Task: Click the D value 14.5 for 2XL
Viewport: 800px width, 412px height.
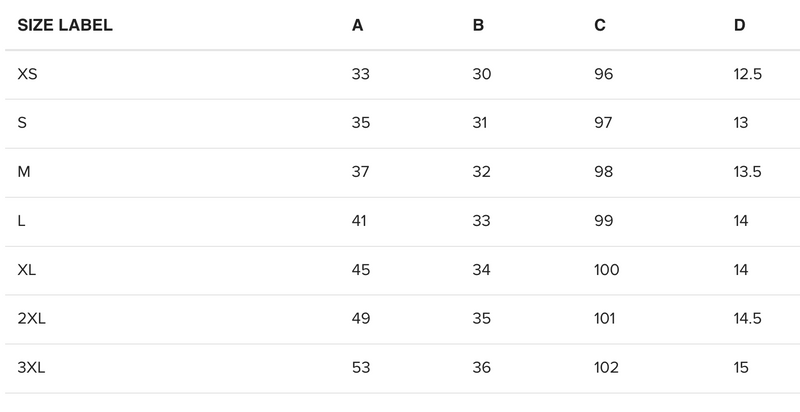Action: [748, 319]
